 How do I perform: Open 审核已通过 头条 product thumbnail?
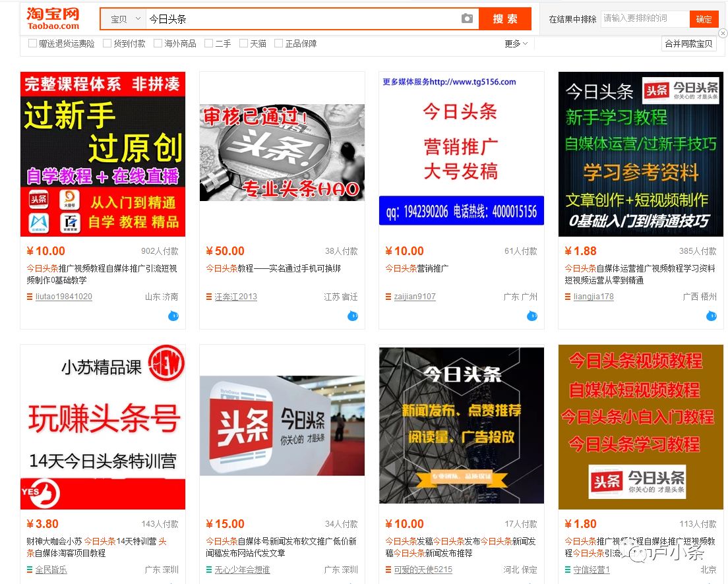click(282, 153)
